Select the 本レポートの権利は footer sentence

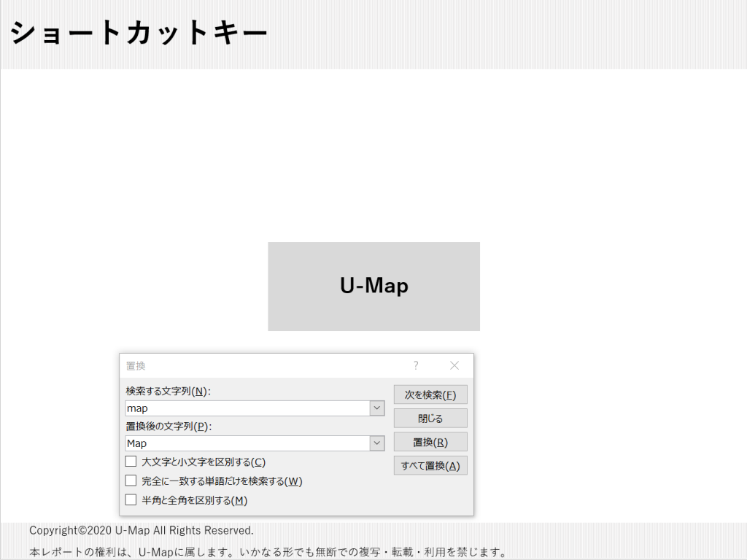(x=268, y=552)
